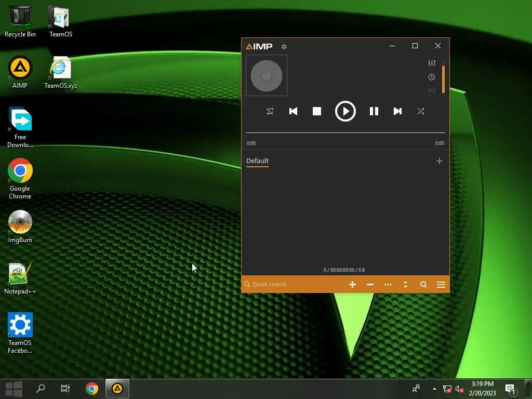Click the network status tray icon

(x=447, y=389)
